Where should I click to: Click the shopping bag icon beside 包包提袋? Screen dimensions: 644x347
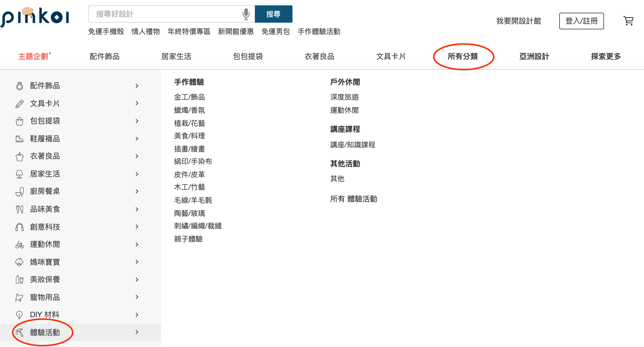(x=19, y=121)
